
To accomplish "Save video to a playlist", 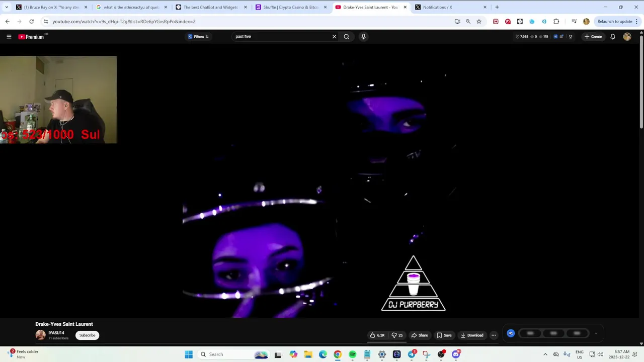I will pos(444,335).
